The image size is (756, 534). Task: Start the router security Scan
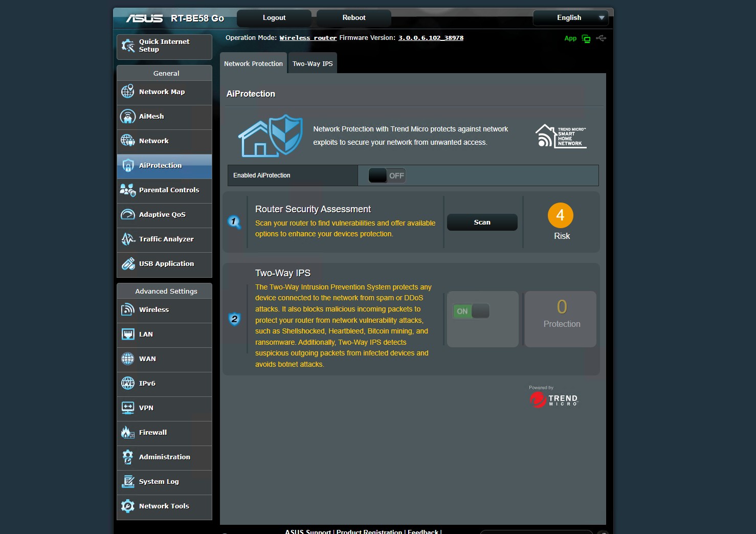(x=482, y=222)
